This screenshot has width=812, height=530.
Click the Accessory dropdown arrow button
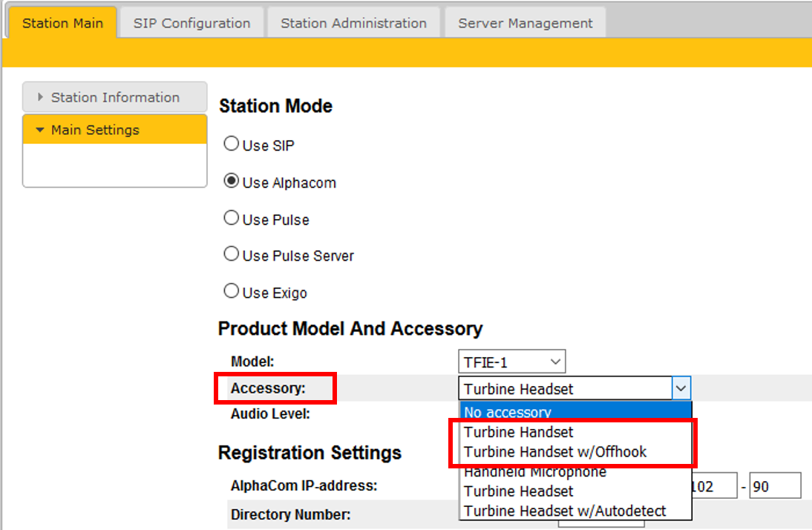click(681, 388)
